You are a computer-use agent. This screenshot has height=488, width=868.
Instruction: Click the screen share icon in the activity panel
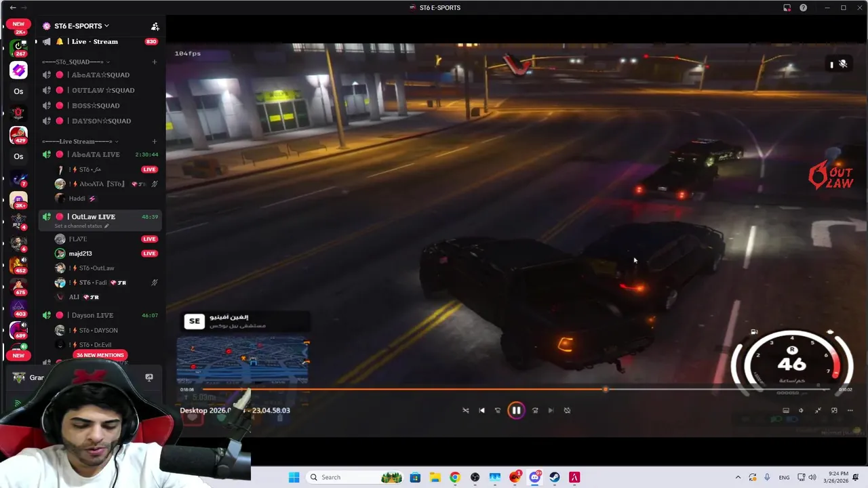click(149, 378)
